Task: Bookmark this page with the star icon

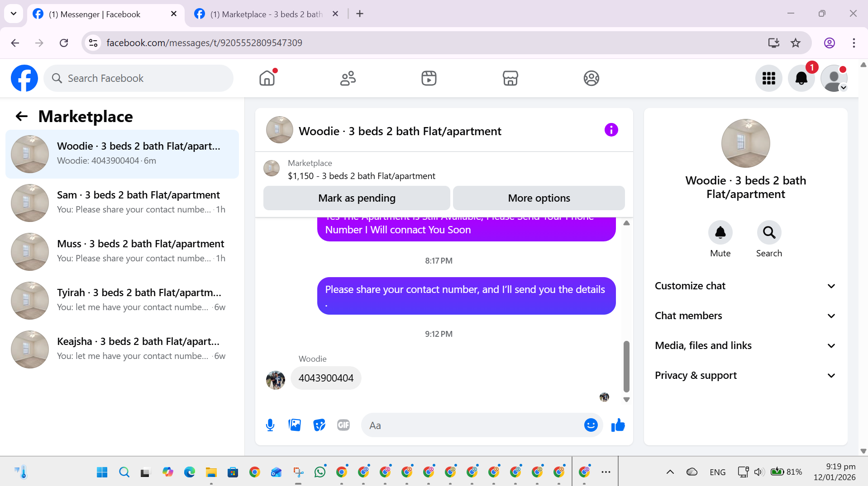Action: click(795, 43)
